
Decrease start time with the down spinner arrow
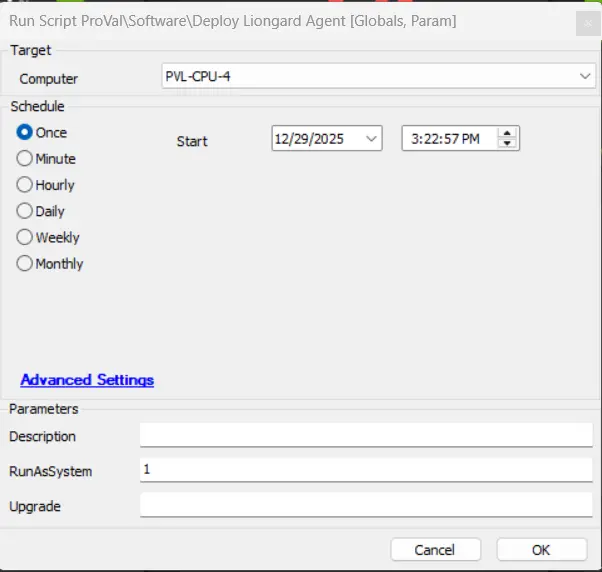click(x=507, y=144)
